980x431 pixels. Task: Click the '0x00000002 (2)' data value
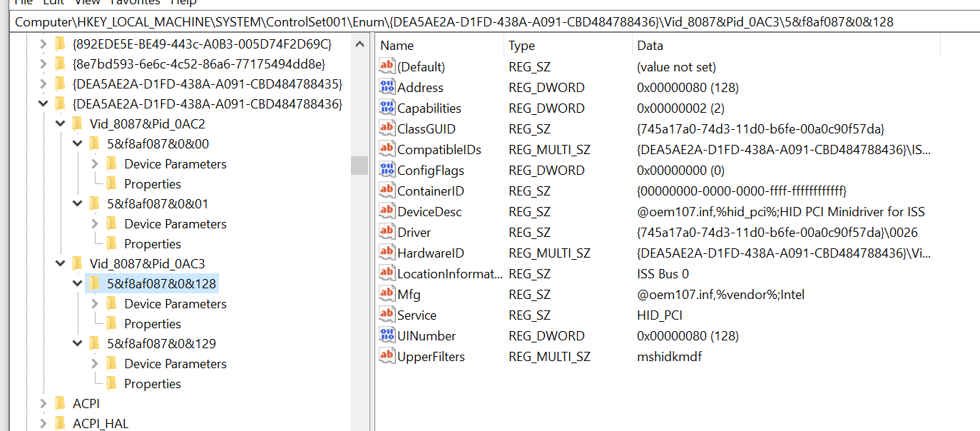pos(680,108)
